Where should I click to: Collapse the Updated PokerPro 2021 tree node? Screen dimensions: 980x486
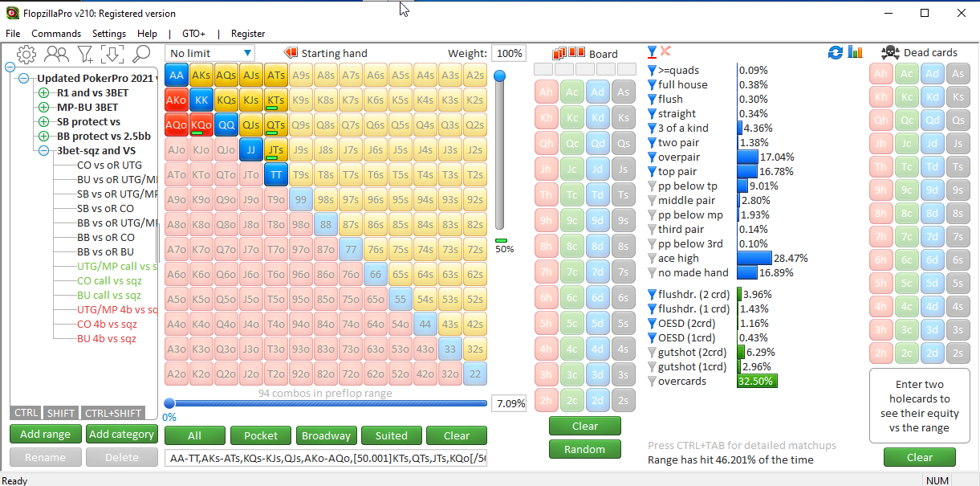pos(24,79)
